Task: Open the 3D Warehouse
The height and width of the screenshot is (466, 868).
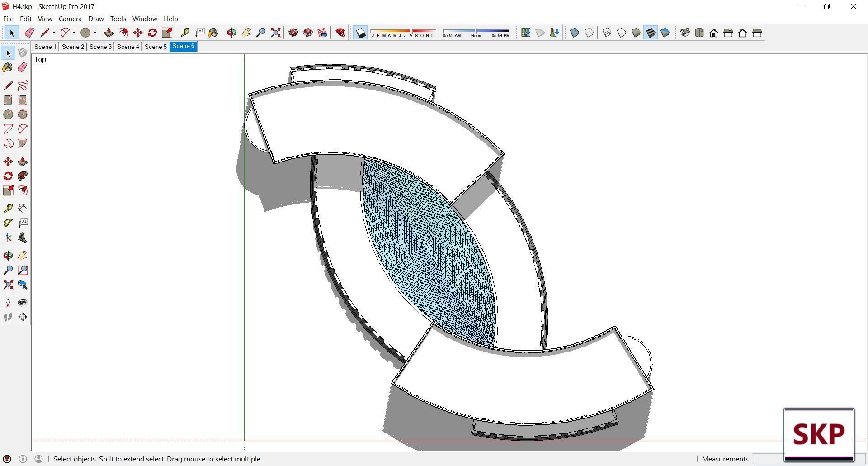Action: tap(293, 33)
